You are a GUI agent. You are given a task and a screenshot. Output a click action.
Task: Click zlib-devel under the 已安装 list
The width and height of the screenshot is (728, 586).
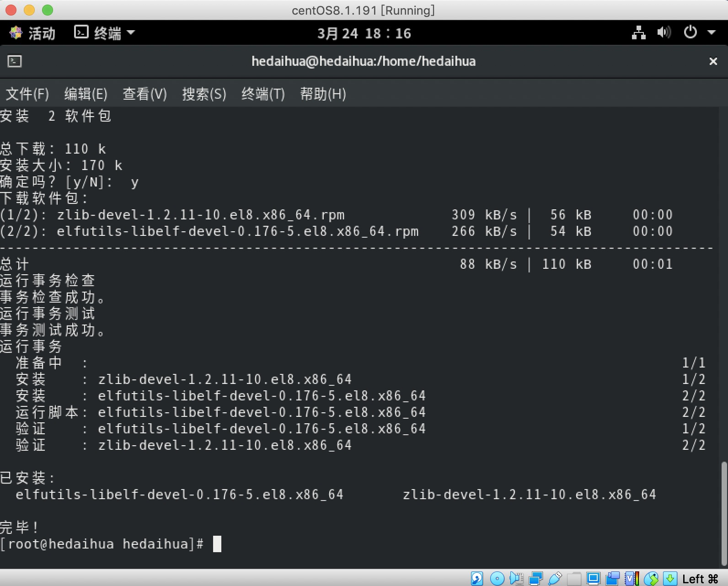tap(530, 495)
